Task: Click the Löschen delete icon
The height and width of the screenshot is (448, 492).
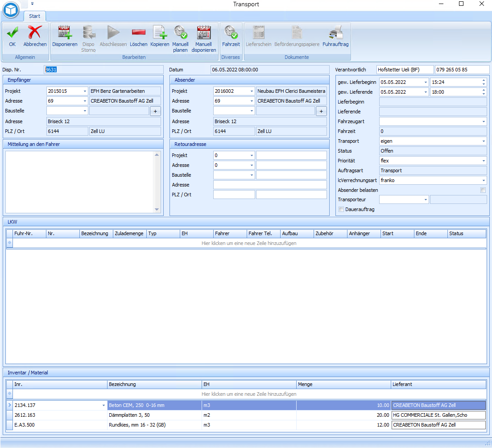Action: (x=138, y=33)
